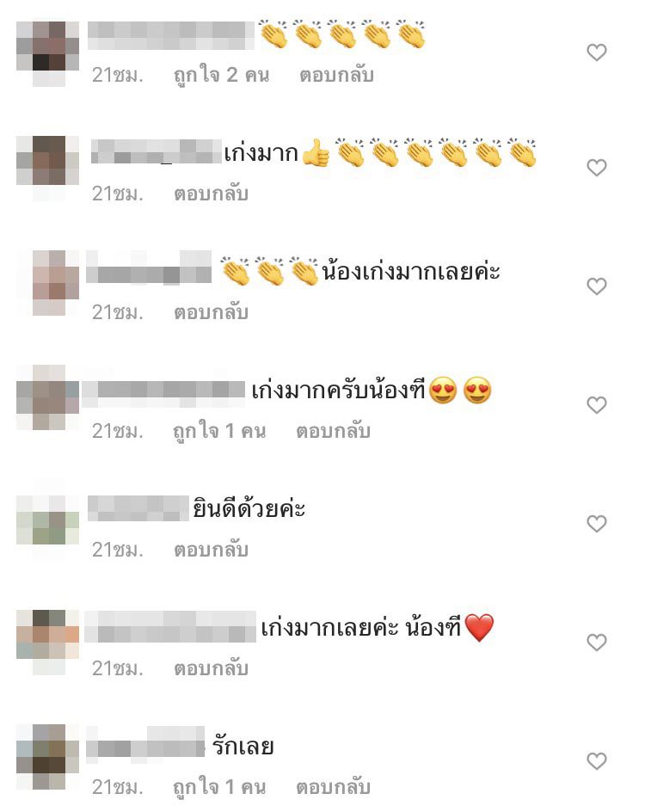Screen dimensions: 645x812
Task: Reply to the 'รักเลย' comment
Action: point(333,787)
